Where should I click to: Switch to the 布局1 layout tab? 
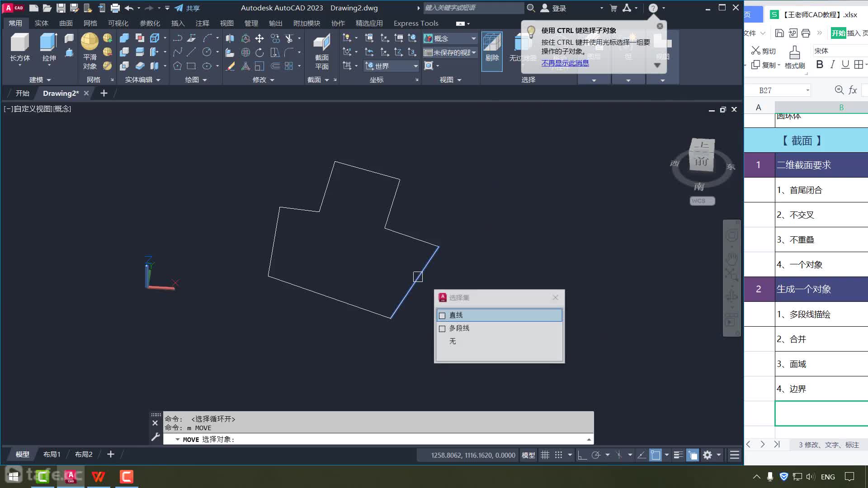point(52,454)
